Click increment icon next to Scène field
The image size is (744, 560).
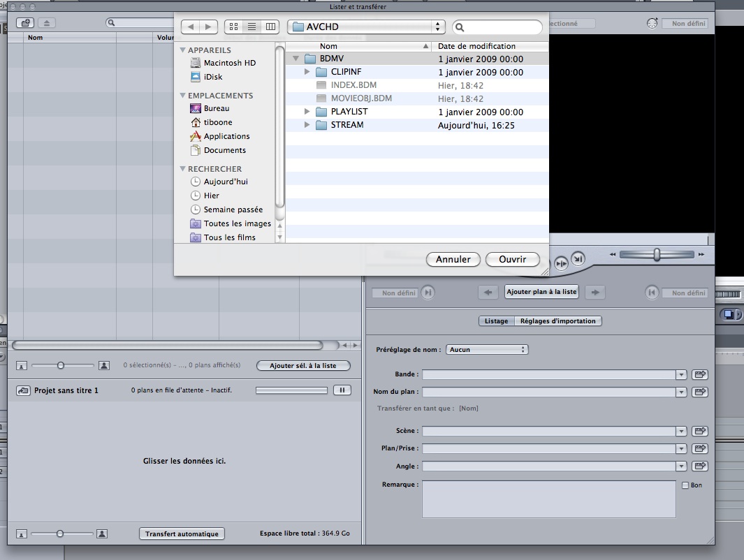(699, 431)
